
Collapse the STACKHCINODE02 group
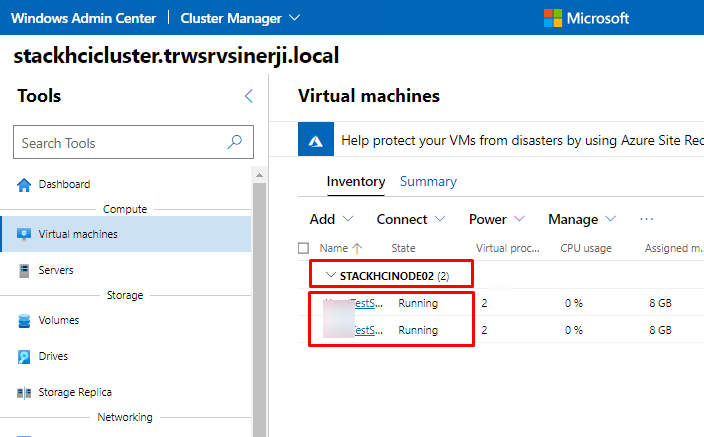pyautogui.click(x=331, y=275)
